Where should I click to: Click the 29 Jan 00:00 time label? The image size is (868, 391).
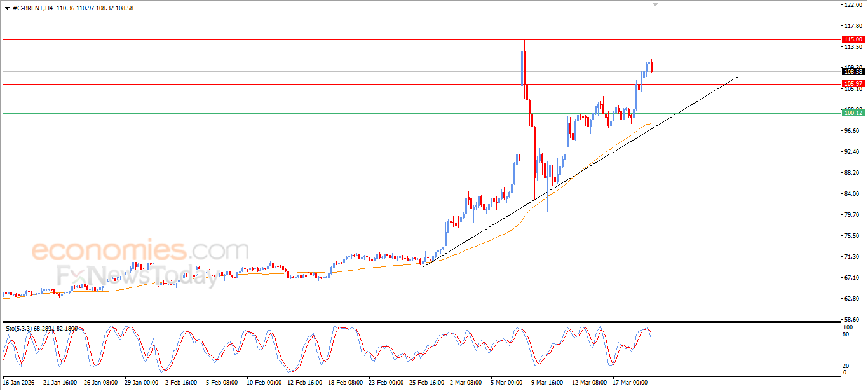point(141,383)
